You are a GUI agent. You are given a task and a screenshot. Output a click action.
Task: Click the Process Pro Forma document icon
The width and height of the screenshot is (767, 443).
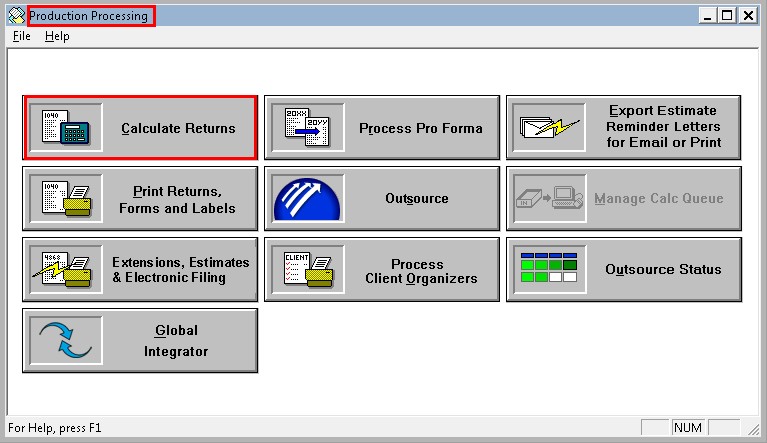tap(308, 127)
